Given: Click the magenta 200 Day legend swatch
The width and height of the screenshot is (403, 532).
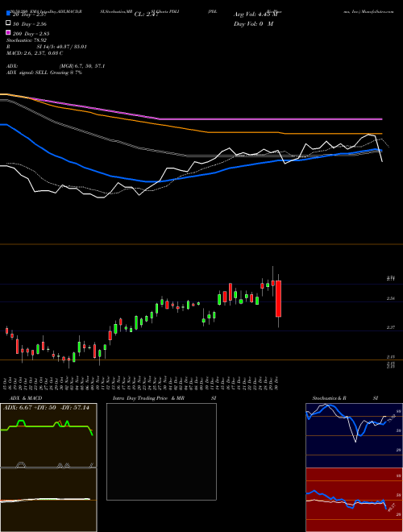Looking at the screenshot, I should (8, 32).
